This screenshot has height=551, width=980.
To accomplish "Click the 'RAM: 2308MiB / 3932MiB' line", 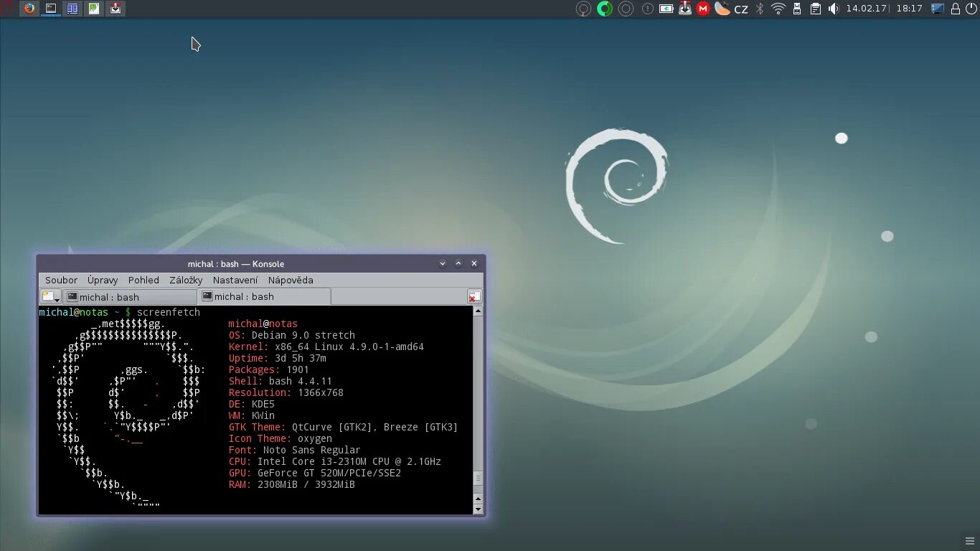I will (x=292, y=484).
